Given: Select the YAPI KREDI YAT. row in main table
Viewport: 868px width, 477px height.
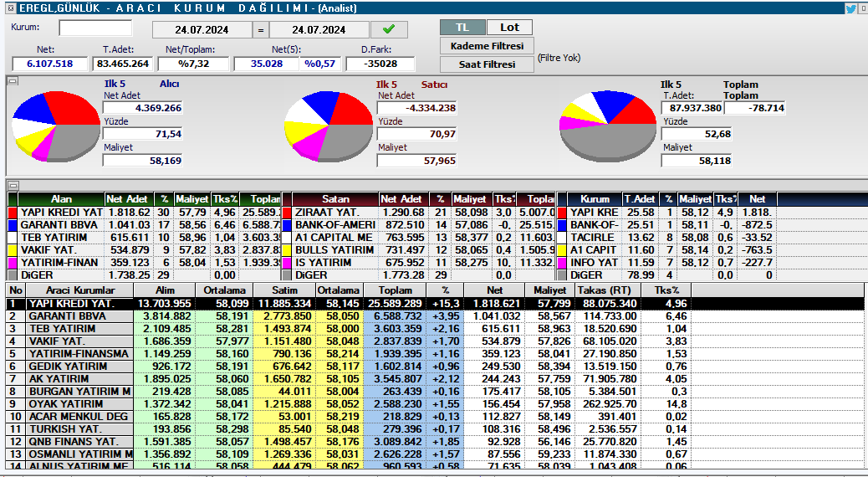Looking at the screenshot, I should click(435, 304).
